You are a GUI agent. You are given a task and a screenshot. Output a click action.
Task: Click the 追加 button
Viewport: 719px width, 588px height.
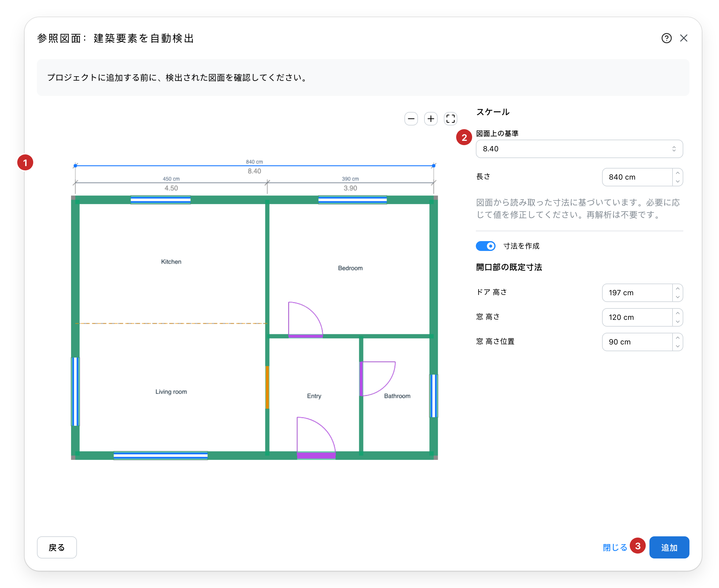point(669,547)
